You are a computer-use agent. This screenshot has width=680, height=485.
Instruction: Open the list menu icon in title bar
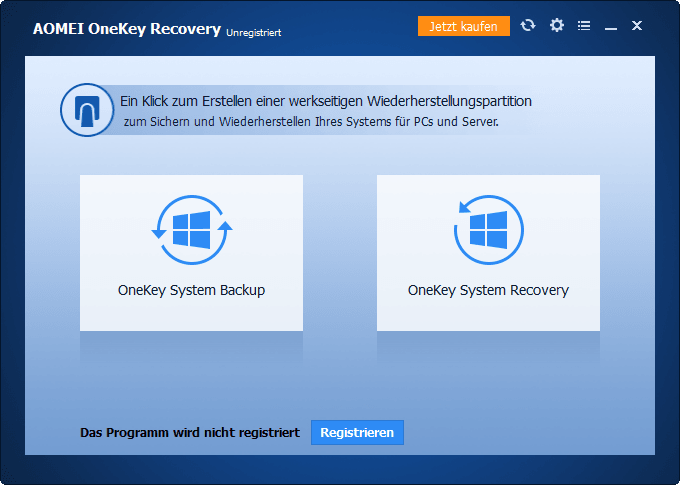584,26
